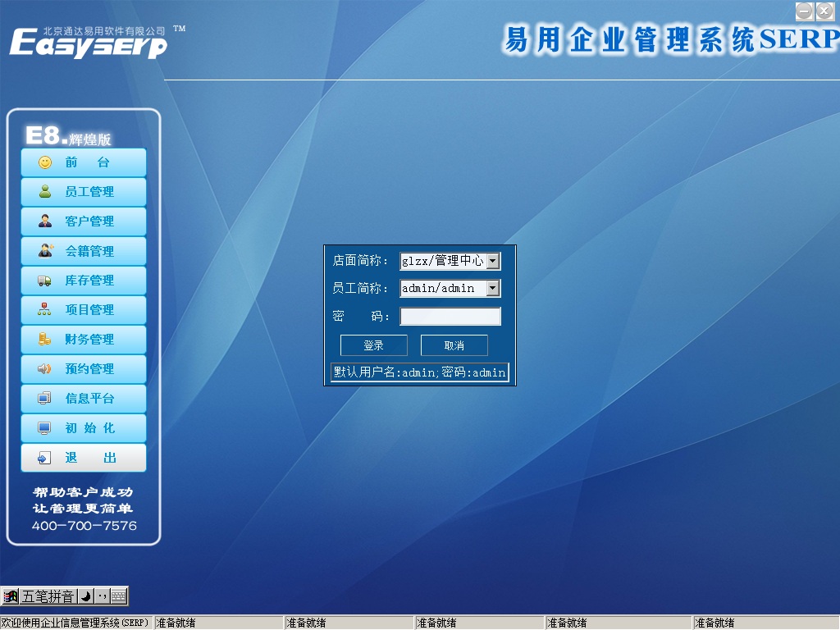Screen dimensions: 840x630
Task: Click the 退出 exit button in sidebar
Action: 84,458
